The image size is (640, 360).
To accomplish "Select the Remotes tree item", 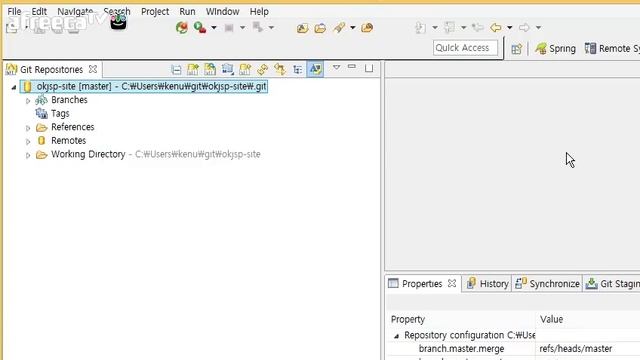I will (69, 140).
